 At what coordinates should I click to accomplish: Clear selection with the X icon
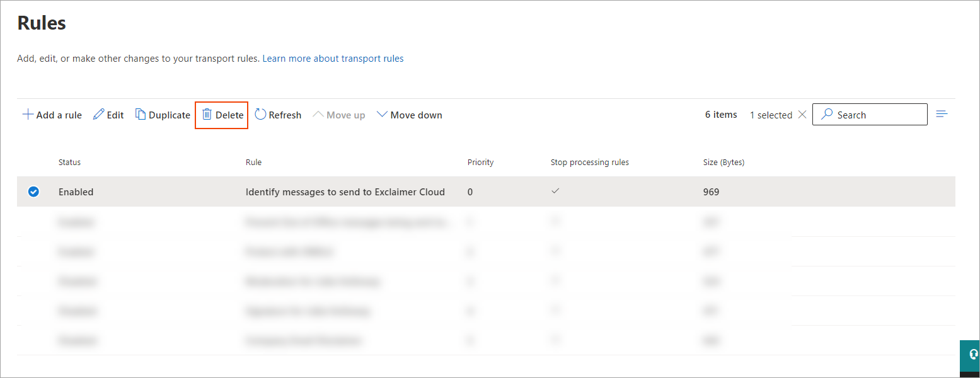[802, 115]
